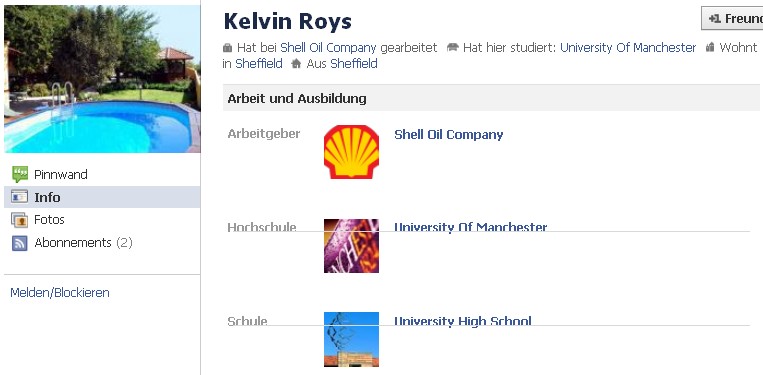This screenshot has width=763, height=375.
Task: Open University Of Manchester link under Hochschule
Action: click(471, 226)
